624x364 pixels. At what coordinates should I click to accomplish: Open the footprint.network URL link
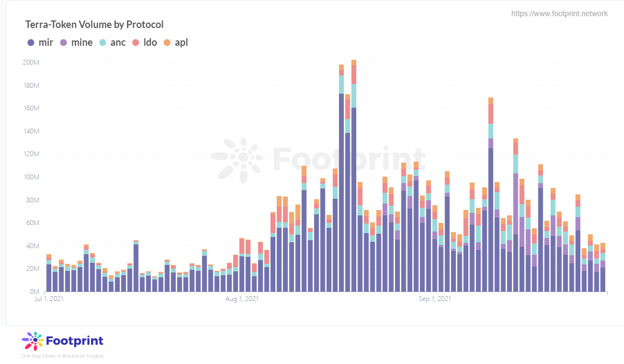tap(559, 13)
